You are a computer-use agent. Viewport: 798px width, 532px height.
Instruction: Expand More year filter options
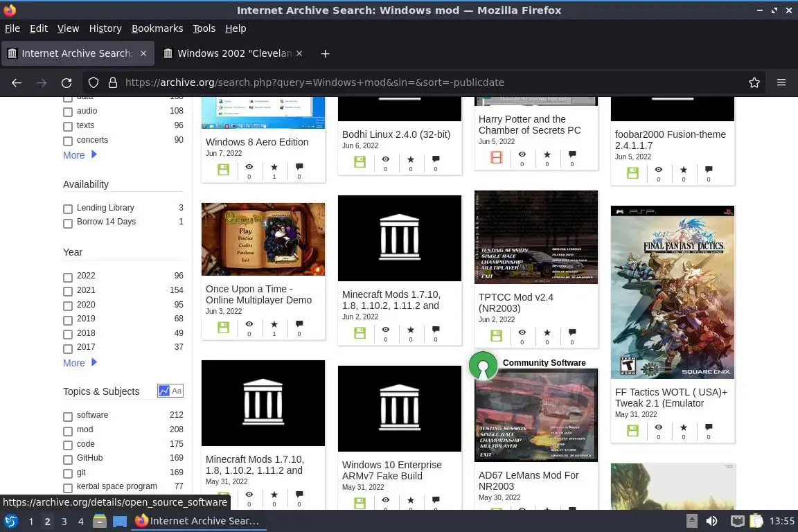click(x=80, y=363)
